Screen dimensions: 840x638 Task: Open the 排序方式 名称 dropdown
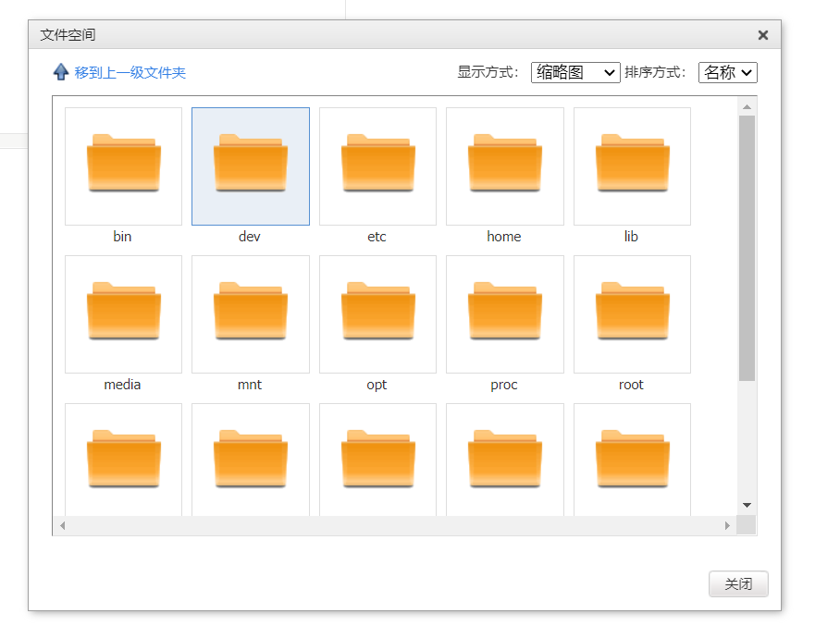(727, 72)
